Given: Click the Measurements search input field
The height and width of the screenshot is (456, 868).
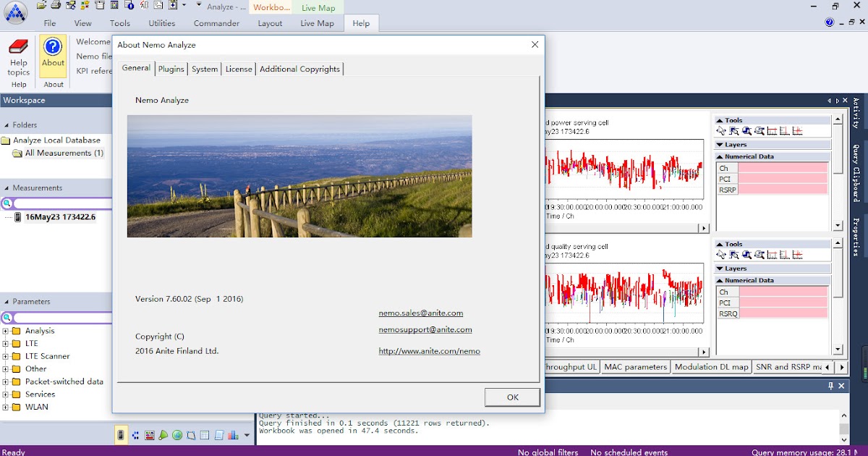Looking at the screenshot, I should 63,204.
